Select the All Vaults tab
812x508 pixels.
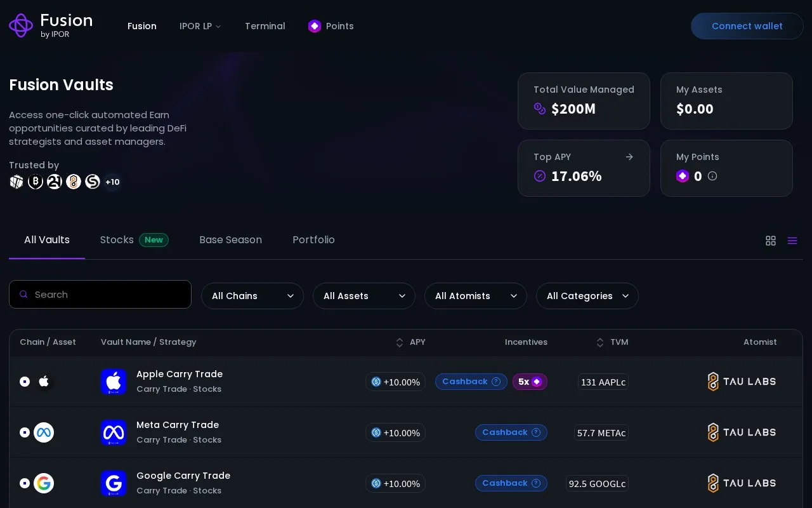point(47,240)
